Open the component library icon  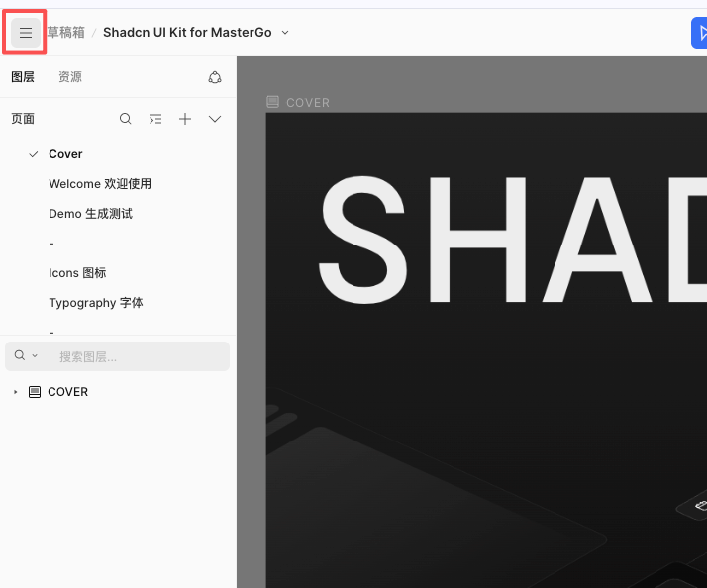[215, 77]
